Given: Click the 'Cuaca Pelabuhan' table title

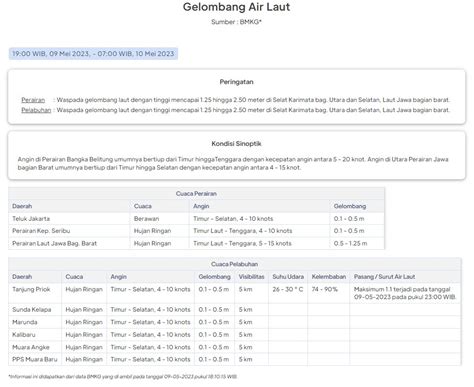Looking at the screenshot, I should [234, 264].
